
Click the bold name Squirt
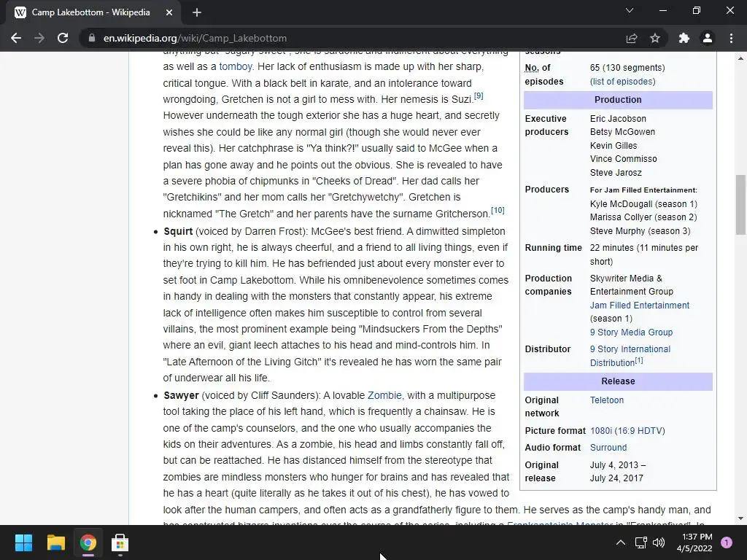click(178, 231)
